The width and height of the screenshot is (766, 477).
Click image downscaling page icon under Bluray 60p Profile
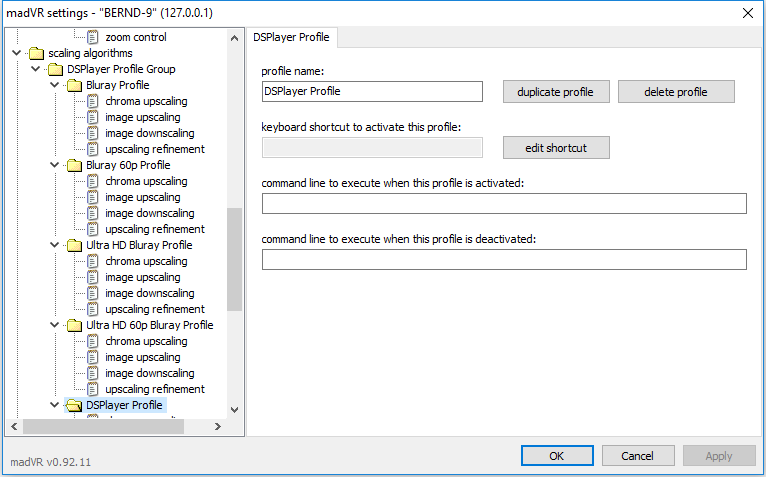click(92, 213)
